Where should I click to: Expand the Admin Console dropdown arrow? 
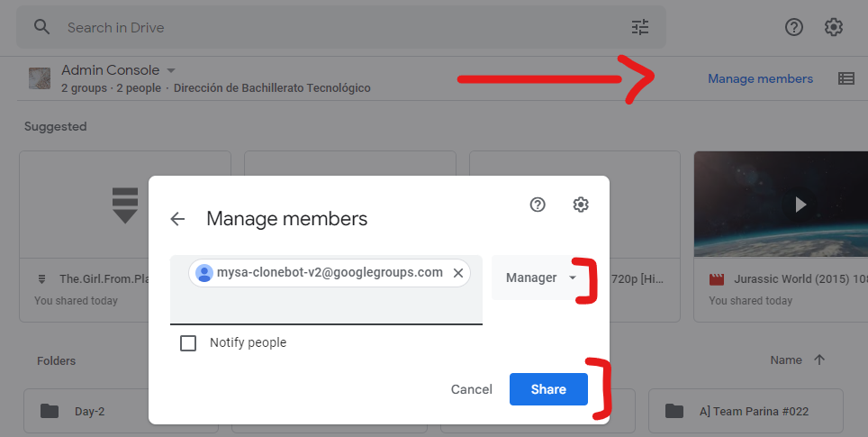tap(171, 70)
